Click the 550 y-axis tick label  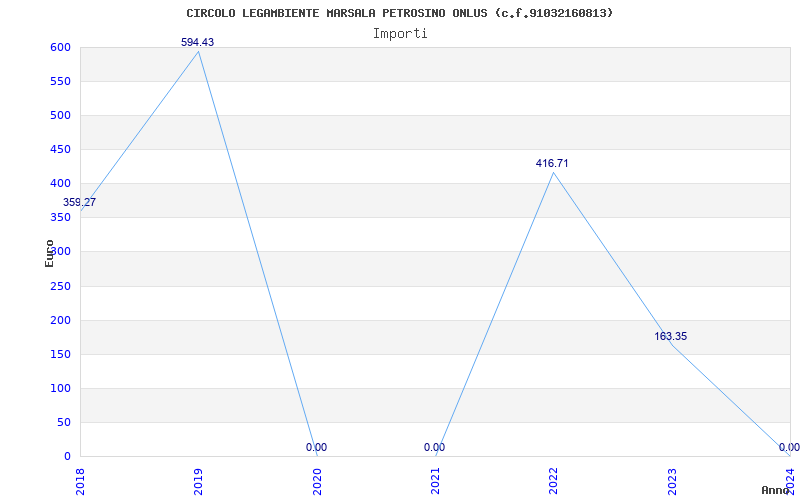(60, 82)
